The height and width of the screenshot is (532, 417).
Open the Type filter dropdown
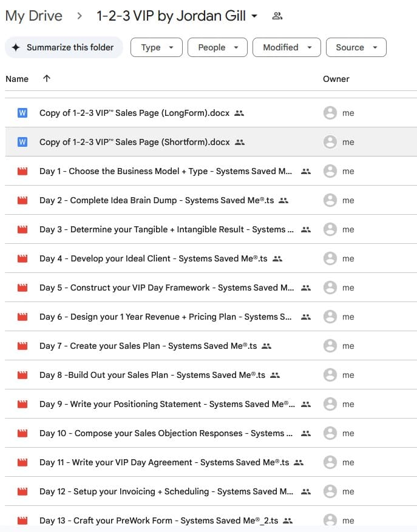tap(156, 47)
